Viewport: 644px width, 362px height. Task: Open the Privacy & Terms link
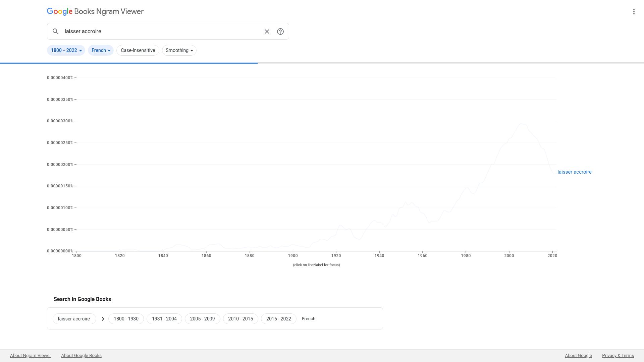tap(618, 356)
